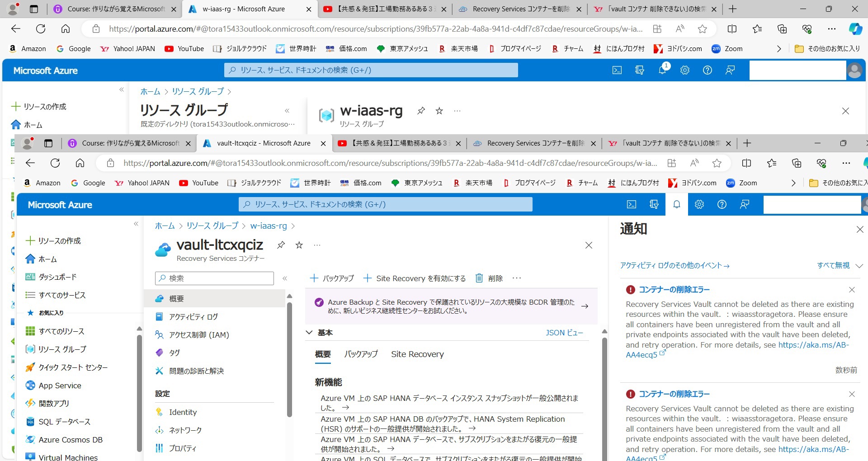Toggle favorite star for w-iaas-rg in back window

tap(439, 111)
